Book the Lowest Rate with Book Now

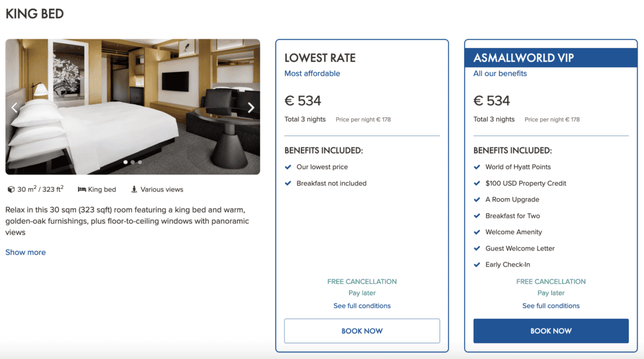(362, 331)
